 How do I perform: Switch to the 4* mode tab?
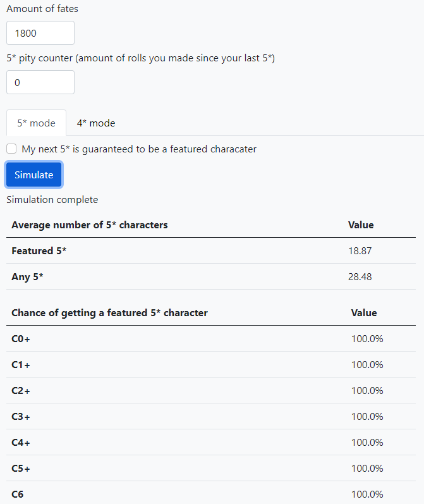96,123
